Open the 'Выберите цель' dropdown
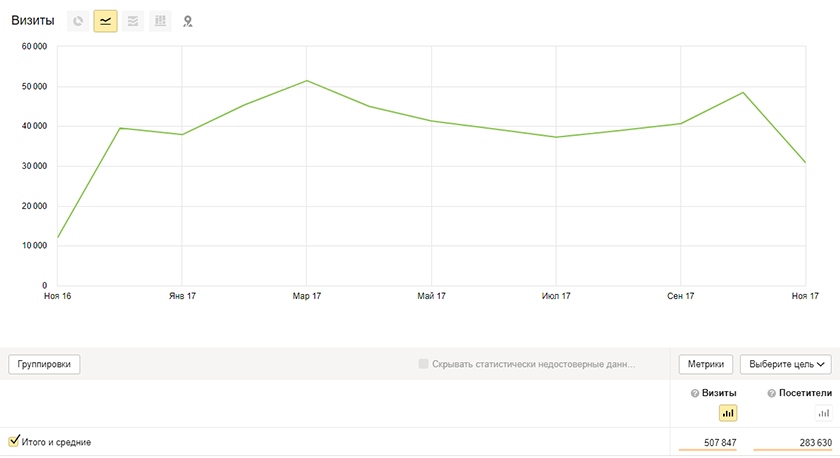This screenshot has height=458, width=840. click(786, 364)
